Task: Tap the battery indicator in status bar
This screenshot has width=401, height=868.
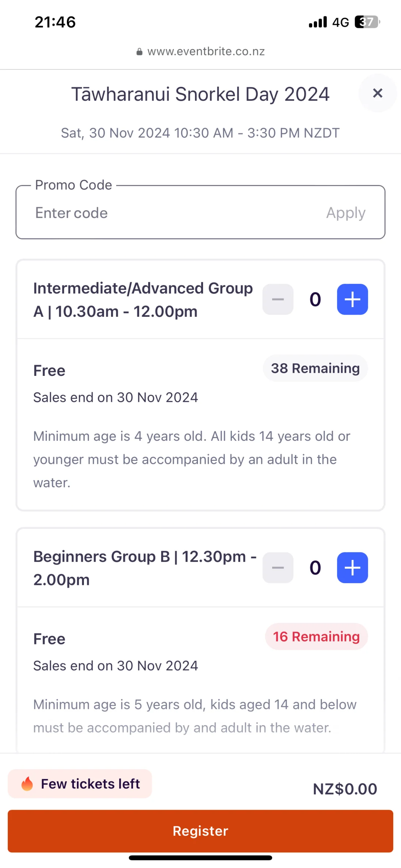Action: pyautogui.click(x=367, y=22)
